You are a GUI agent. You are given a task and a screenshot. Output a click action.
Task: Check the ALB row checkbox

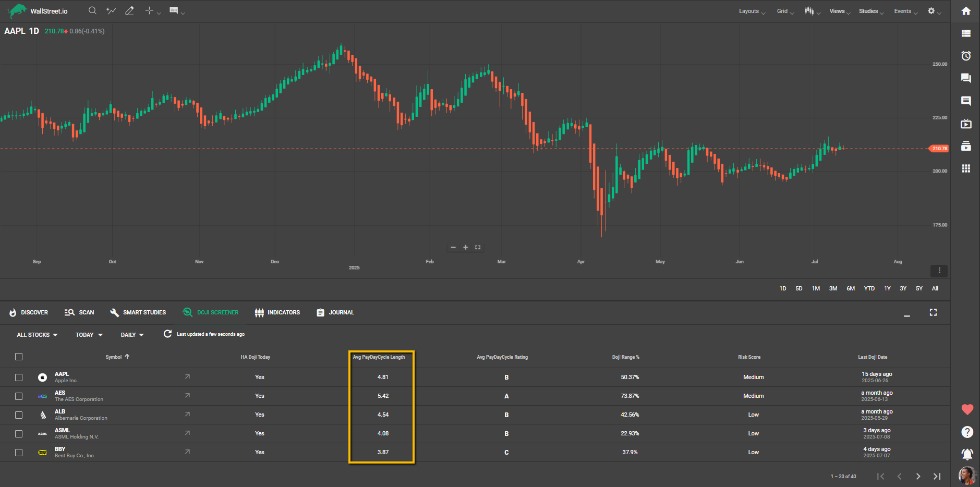click(19, 415)
